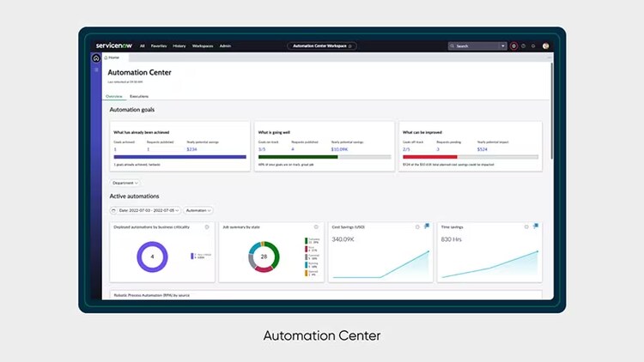Viewport: 644px width, 362px height.
Task: Click the $234 yearly potential savings value
Action: pyautogui.click(x=191, y=149)
